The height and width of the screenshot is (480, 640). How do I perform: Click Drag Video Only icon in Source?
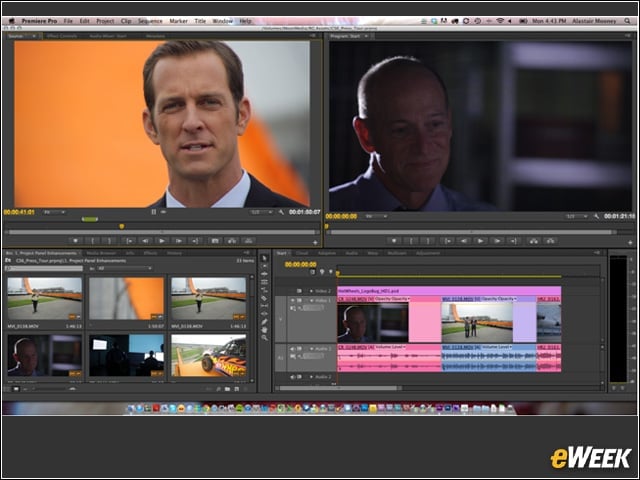coord(154,212)
